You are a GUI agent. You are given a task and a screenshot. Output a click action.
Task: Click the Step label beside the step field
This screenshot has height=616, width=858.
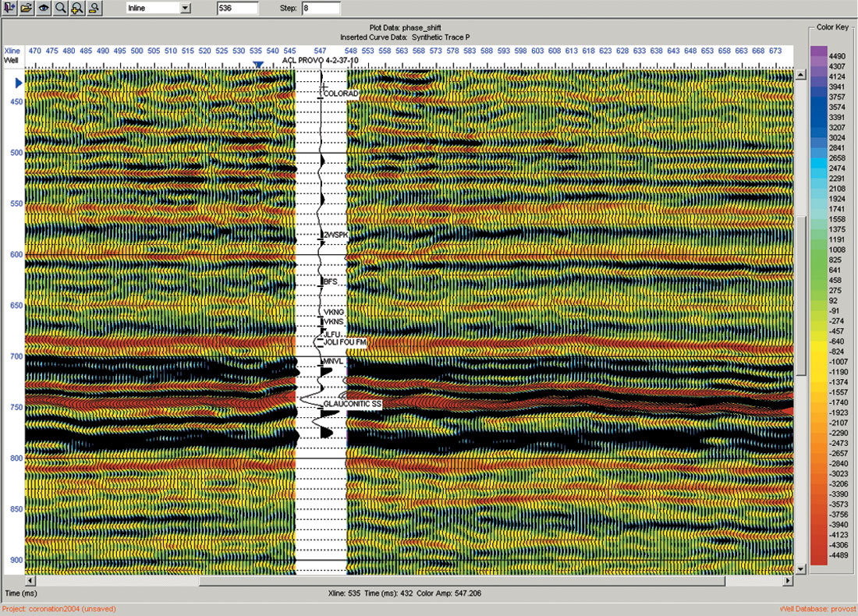[288, 9]
